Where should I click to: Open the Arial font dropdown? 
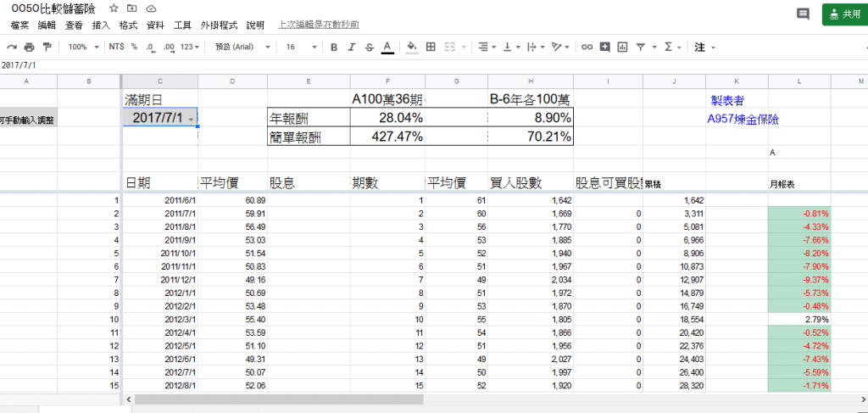(242, 47)
